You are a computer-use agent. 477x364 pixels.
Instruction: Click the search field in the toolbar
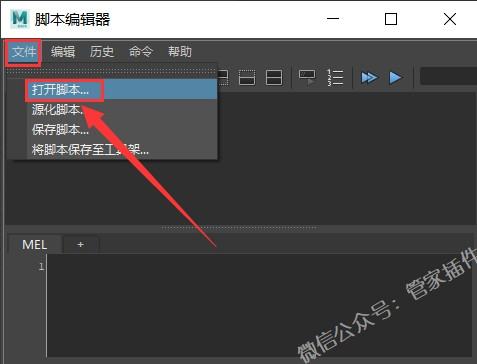[448, 76]
